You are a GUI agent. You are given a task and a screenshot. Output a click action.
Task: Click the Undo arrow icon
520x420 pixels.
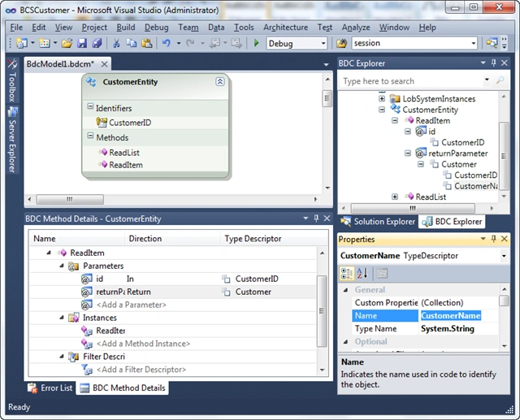click(x=167, y=43)
